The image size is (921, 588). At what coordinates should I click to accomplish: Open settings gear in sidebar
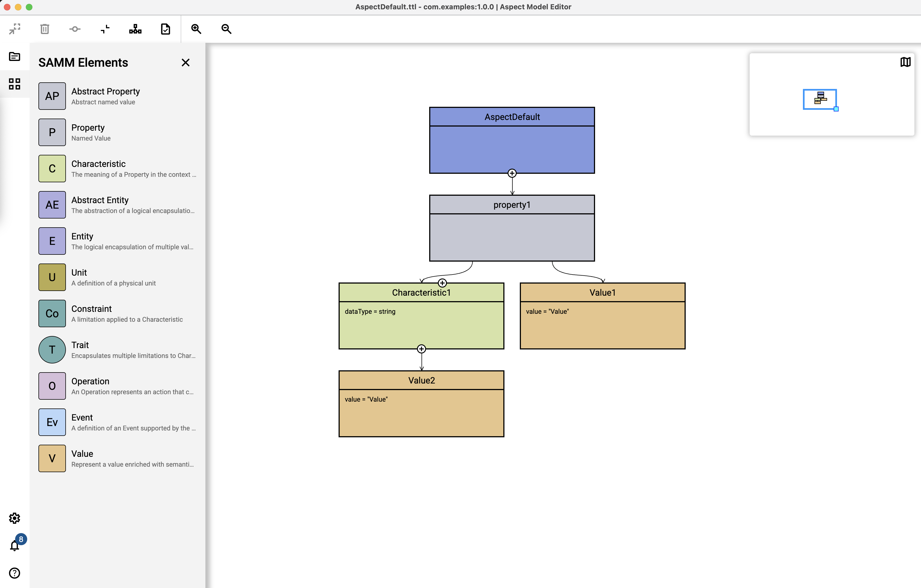pyautogui.click(x=15, y=519)
